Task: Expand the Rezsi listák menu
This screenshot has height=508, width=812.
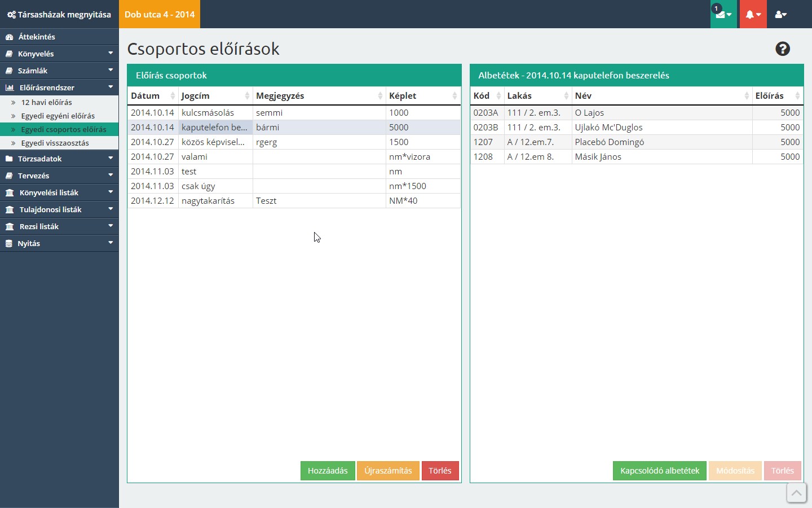Action: tap(59, 226)
